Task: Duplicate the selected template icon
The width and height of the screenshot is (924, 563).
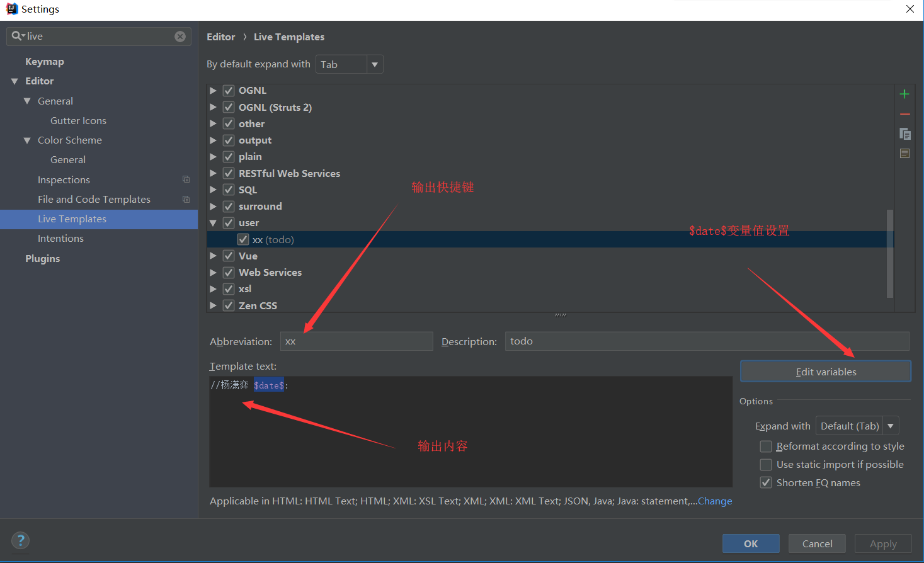Action: [904, 134]
